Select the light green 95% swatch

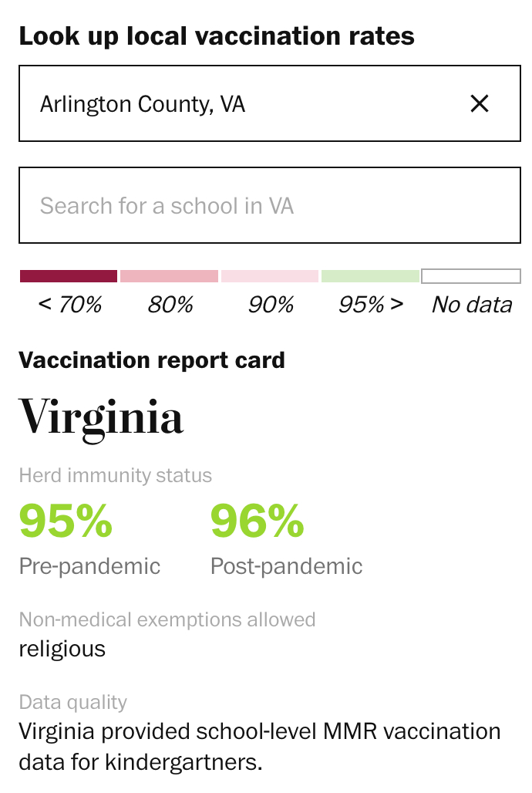pos(370,276)
